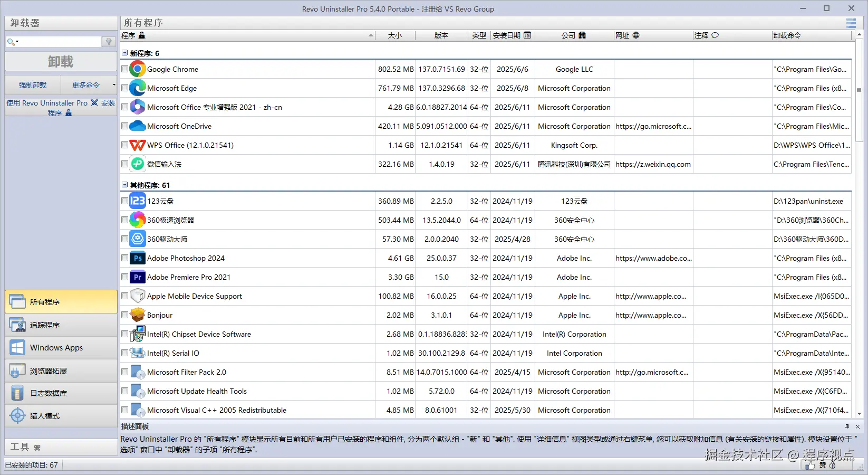Viewport: 868px width, 475px height.
Task: Check the Microsoft Edge checkbox
Action: (125, 88)
